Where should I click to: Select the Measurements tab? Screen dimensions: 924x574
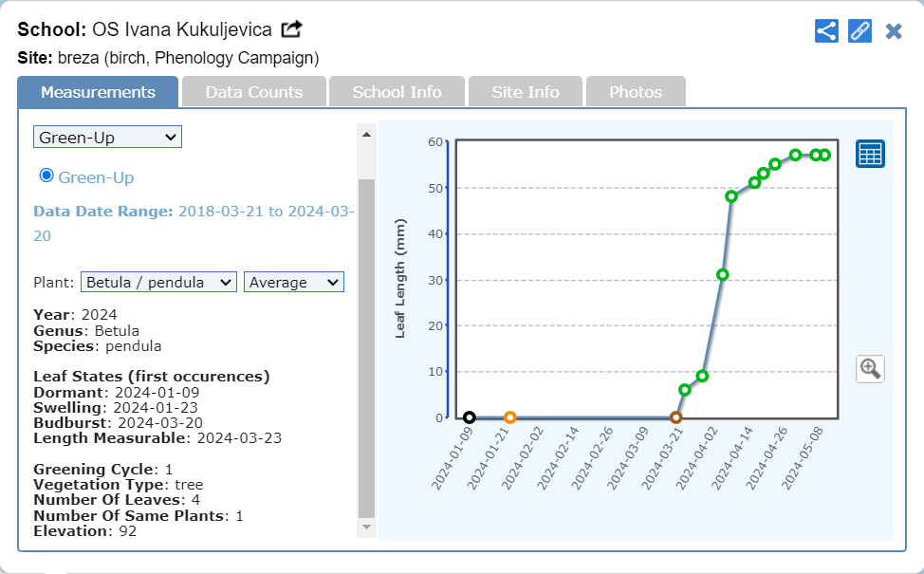click(98, 92)
